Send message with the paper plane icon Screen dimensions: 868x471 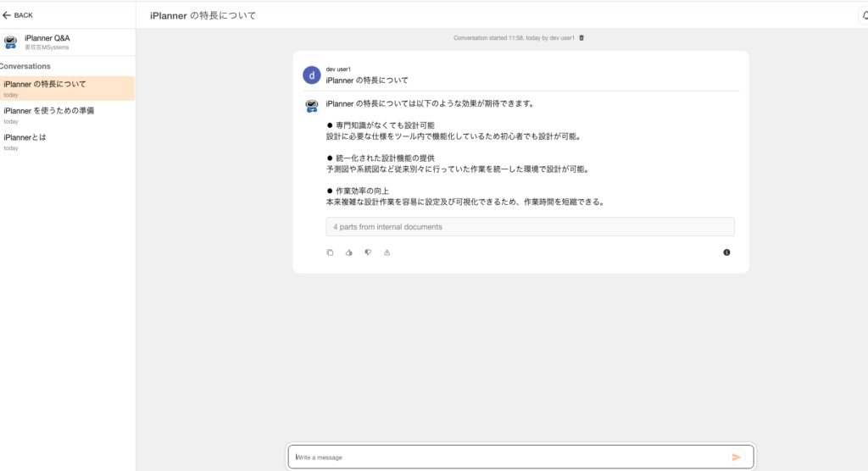click(x=737, y=457)
